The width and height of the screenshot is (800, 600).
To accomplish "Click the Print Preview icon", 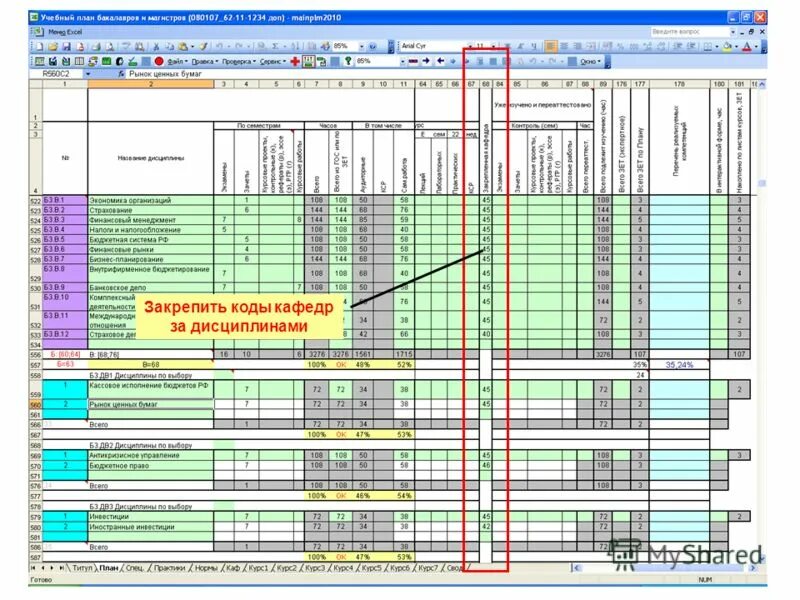I will coord(109,46).
